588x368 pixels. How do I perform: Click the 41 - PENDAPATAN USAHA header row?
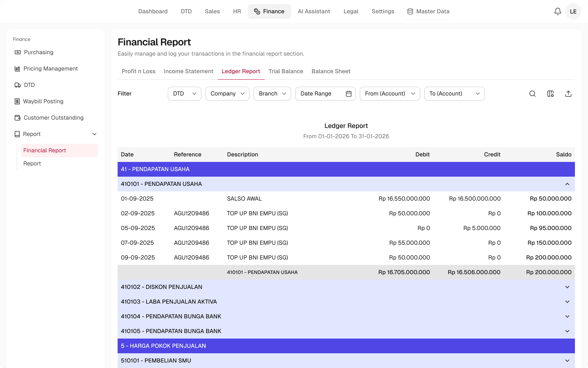click(346, 169)
